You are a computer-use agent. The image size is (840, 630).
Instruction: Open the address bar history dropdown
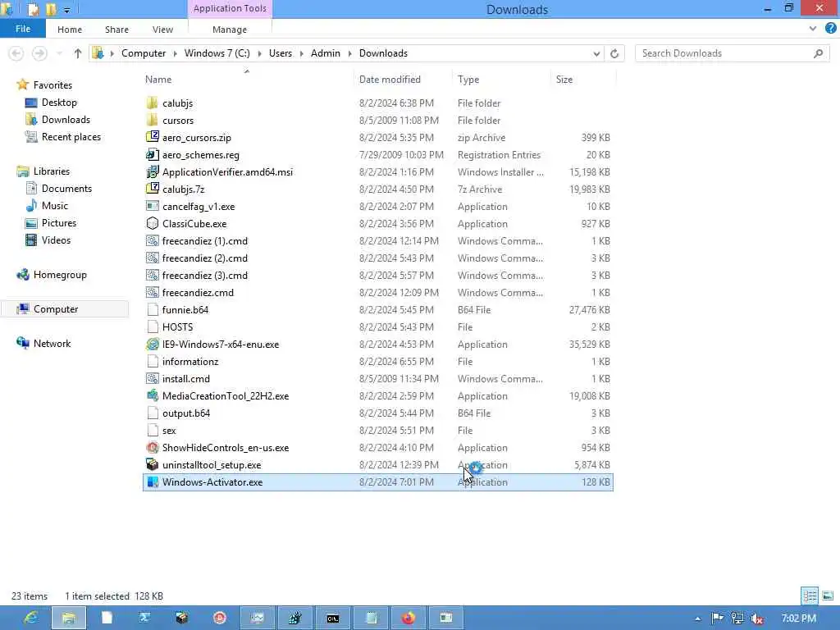(596, 53)
